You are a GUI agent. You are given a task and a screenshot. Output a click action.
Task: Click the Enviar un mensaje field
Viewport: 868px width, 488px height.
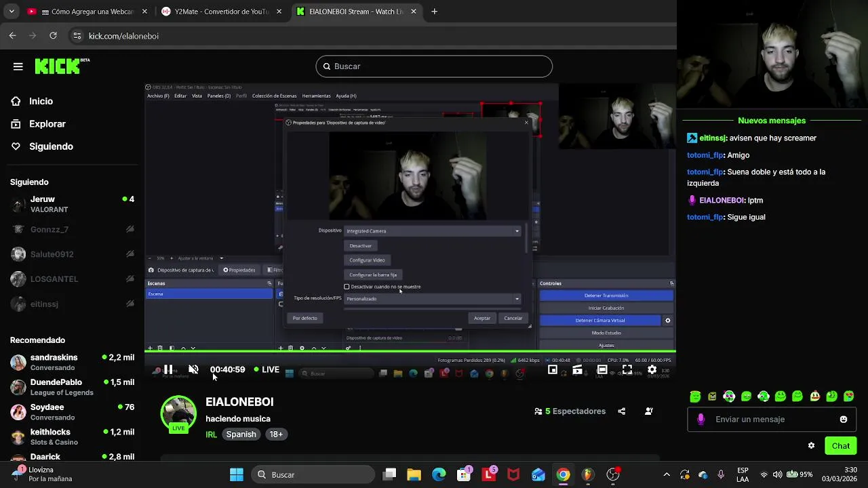tap(772, 420)
